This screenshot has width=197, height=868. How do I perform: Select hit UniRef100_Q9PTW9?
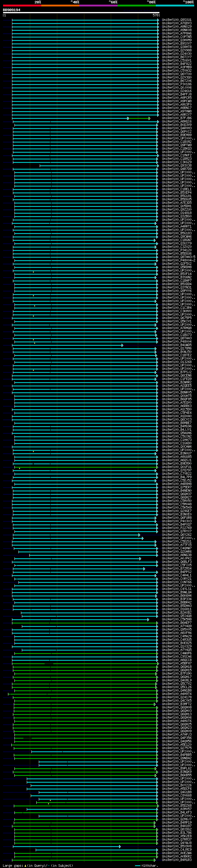tap(176, 145)
